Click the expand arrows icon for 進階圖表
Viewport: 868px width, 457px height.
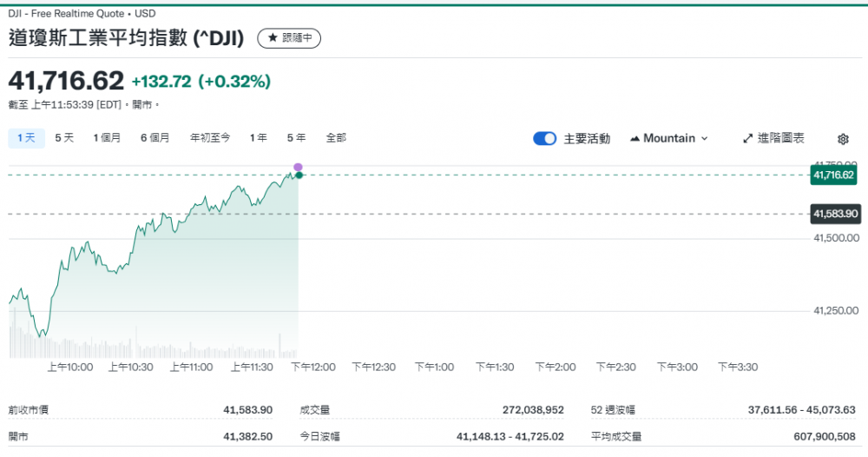coord(748,138)
